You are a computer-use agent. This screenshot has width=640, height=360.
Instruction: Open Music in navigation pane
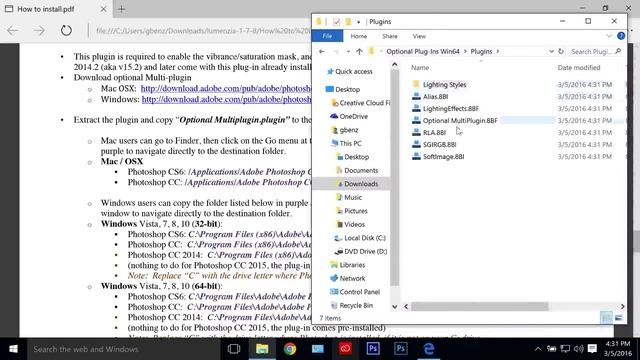tap(349, 197)
